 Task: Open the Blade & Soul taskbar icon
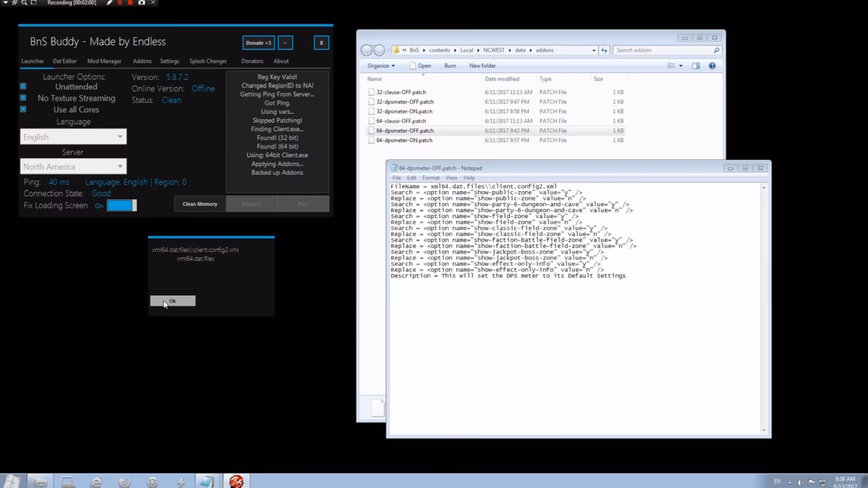click(235, 481)
